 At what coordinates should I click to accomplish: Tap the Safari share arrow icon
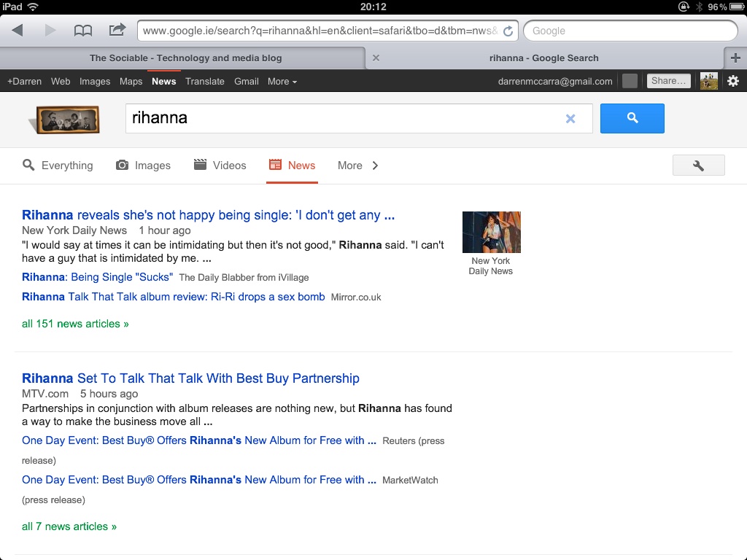(x=117, y=30)
